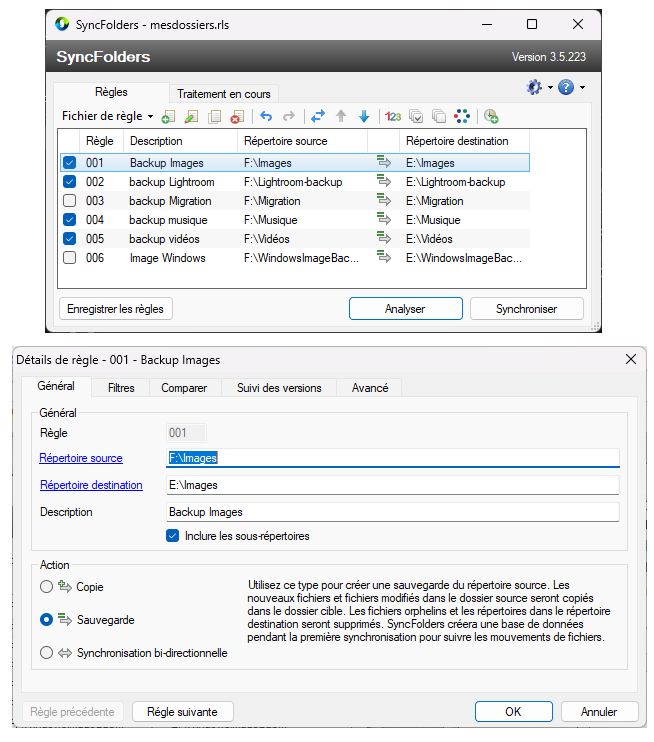Click the Répertoire destination link

pyautogui.click(x=91, y=485)
